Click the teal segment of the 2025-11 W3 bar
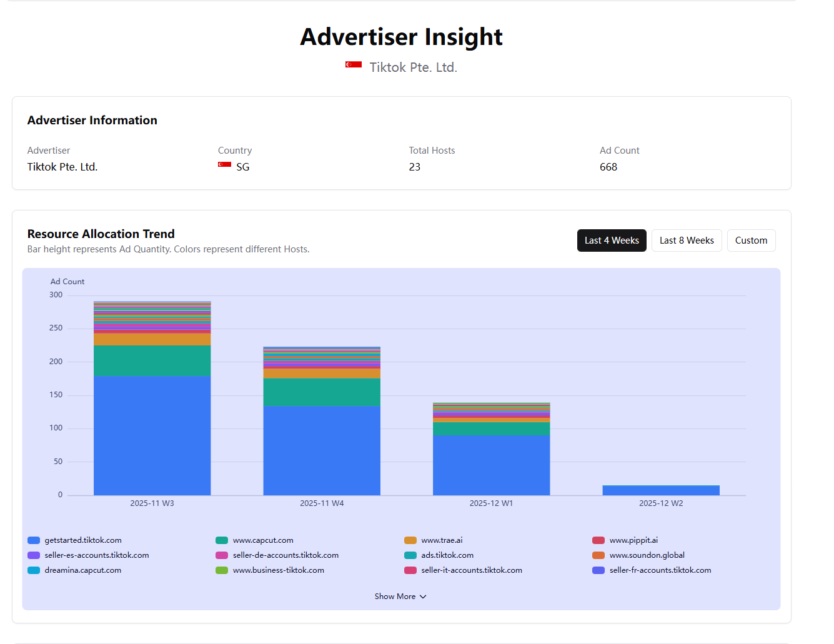Image resolution: width=834 pixels, height=644 pixels. pos(152,360)
